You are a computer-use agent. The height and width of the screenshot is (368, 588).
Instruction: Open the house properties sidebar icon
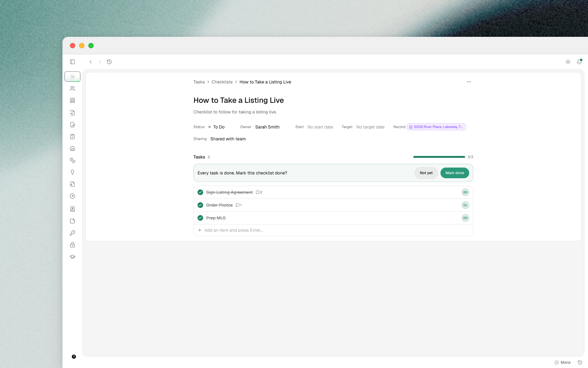[72, 149]
